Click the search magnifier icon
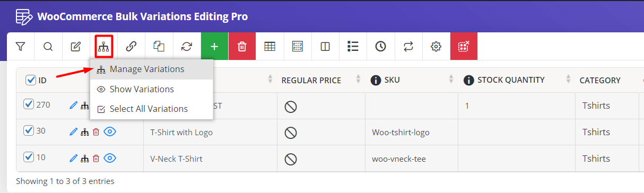Viewport: 644px width, 193px height. point(48,47)
